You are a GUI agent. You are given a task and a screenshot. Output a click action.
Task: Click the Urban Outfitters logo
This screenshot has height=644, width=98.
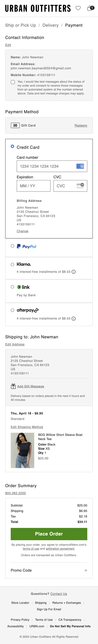coord(38,9)
